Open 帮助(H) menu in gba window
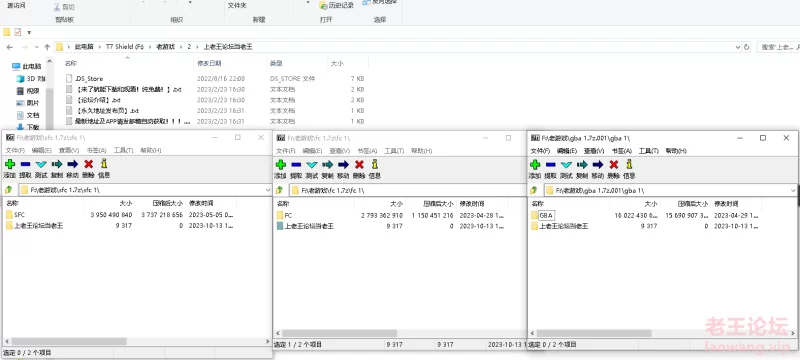Image resolution: width=800 pixels, height=360 pixels. pyautogui.click(x=676, y=151)
